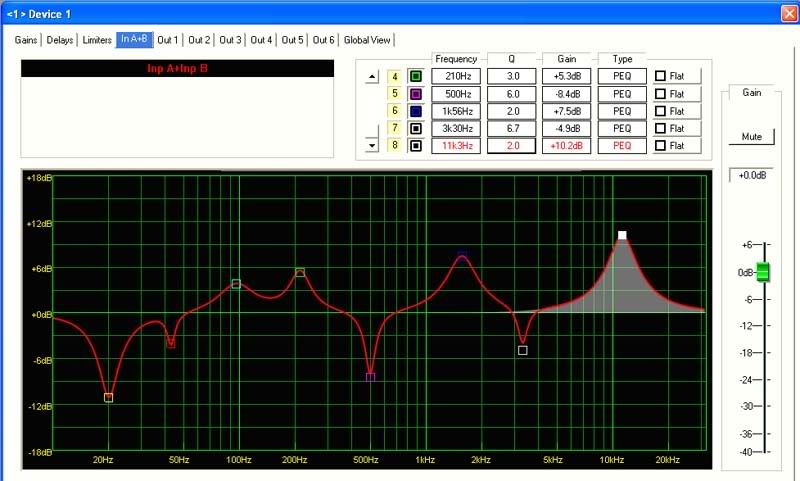This screenshot has width=800, height=481.
Task: Click the white EQ handle at 11kHz peak
Action: coord(622,235)
